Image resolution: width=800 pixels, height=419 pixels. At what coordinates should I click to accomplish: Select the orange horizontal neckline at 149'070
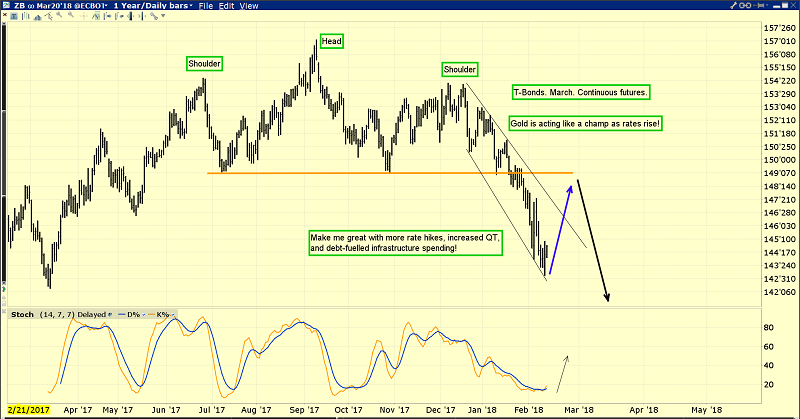point(390,173)
